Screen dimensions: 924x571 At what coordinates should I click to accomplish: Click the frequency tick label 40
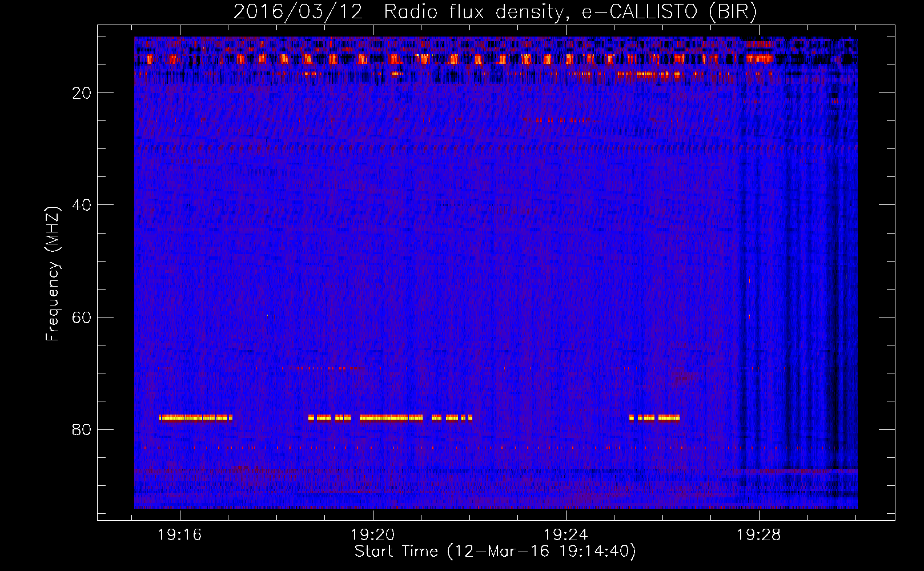82,205
